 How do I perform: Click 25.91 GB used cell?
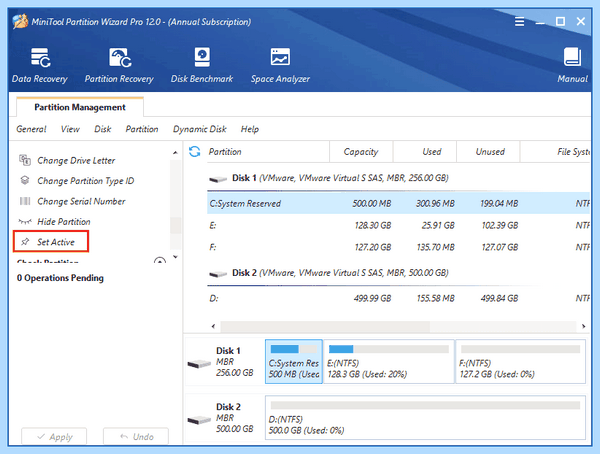(438, 225)
